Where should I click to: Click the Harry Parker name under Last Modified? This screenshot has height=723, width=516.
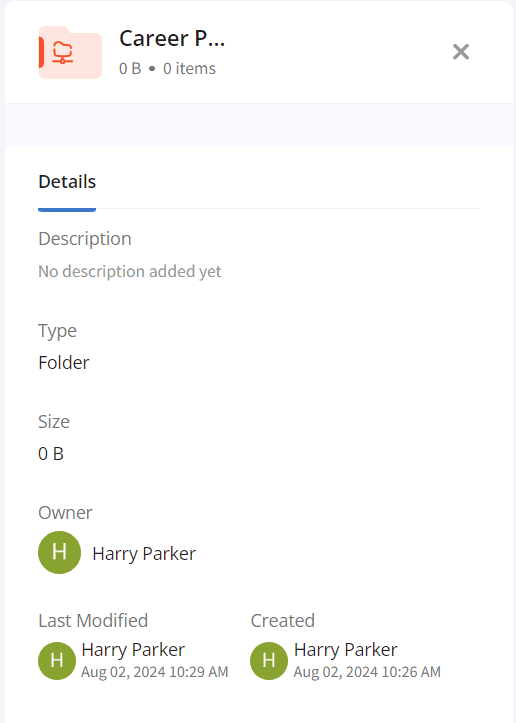[x=133, y=649]
